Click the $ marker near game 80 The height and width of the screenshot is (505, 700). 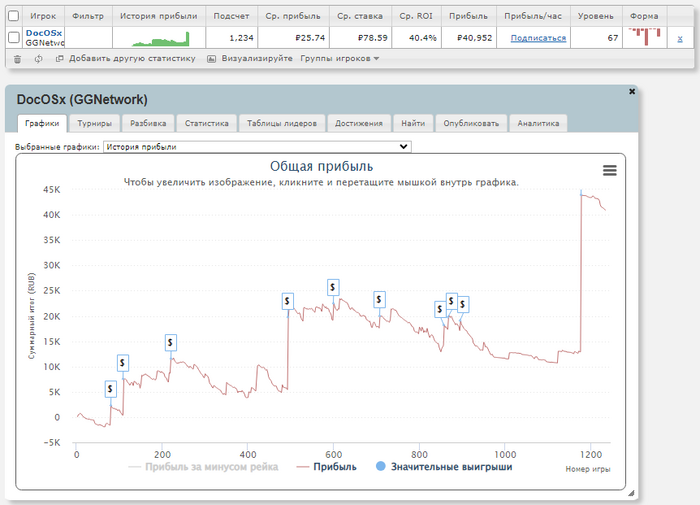(x=110, y=389)
